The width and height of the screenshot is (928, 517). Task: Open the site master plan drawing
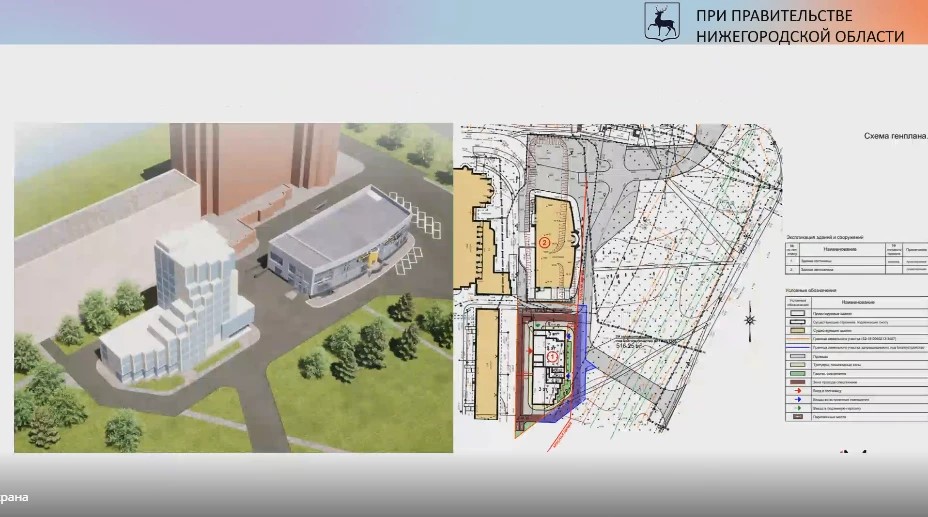point(620,290)
